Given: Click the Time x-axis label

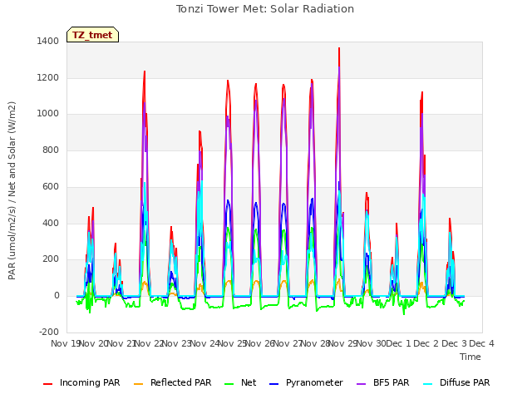Looking at the screenshot, I should click(470, 357).
